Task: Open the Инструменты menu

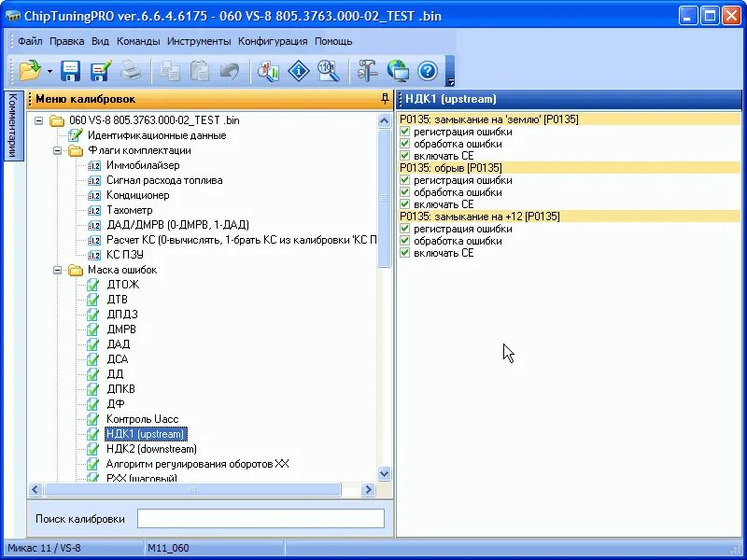Action: [199, 41]
